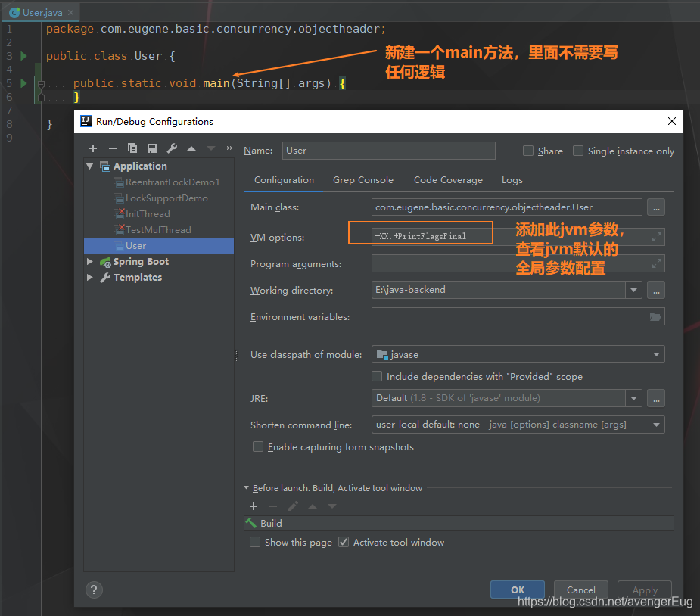Switch to the Code Coverage tab
The width and height of the screenshot is (700, 616).
click(x=448, y=180)
